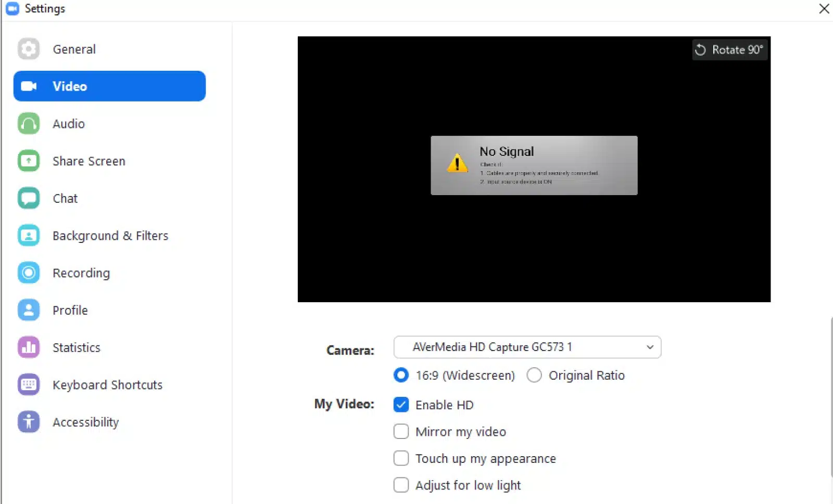Switch to the Profile settings tab
This screenshot has height=504, width=833.
(x=70, y=311)
